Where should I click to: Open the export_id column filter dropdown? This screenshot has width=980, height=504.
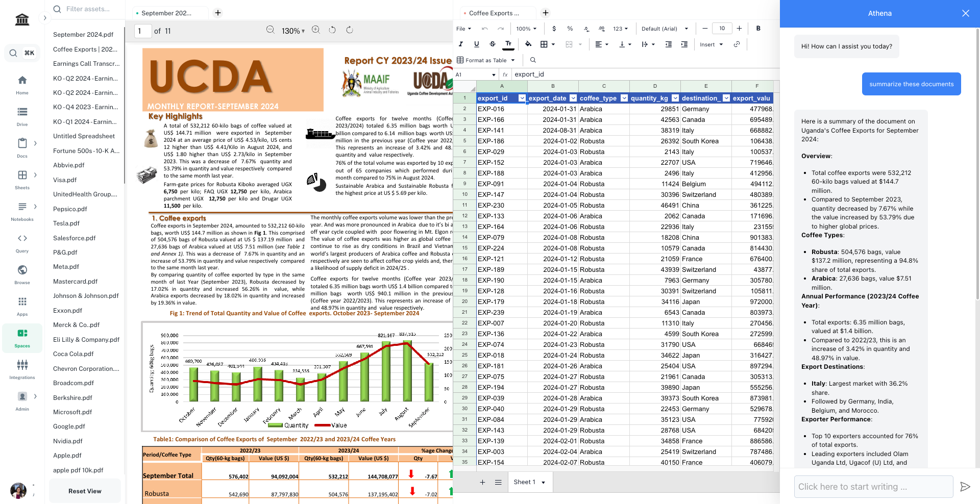pyautogui.click(x=522, y=98)
